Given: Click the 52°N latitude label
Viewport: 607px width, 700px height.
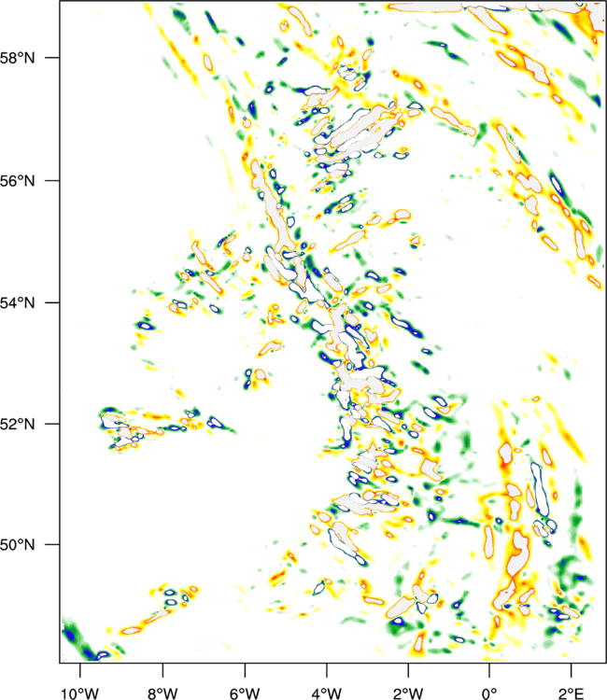Looking at the screenshot, I should [x=26, y=424].
